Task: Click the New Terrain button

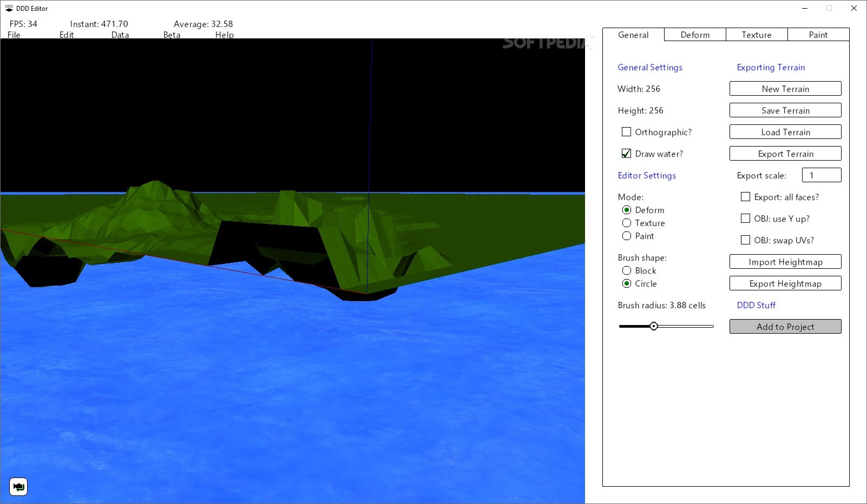Action: [785, 89]
